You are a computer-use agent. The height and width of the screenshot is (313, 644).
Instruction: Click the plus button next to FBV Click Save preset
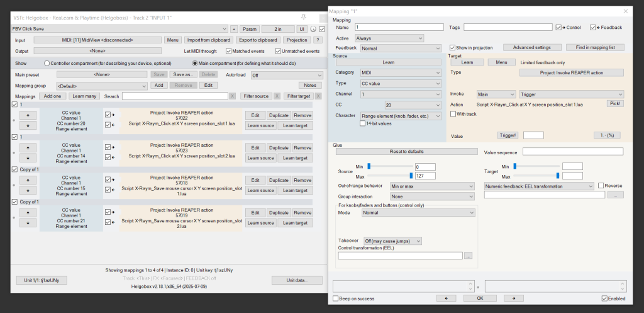tap(234, 29)
